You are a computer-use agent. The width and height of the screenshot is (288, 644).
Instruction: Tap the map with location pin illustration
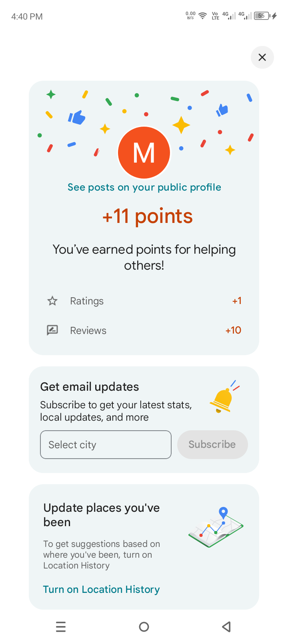(216, 527)
